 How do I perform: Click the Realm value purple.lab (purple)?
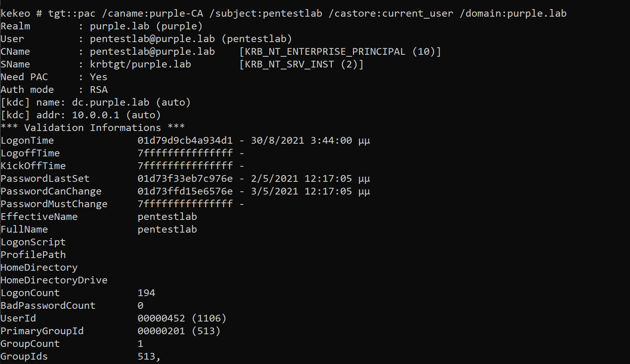pyautogui.click(x=146, y=26)
